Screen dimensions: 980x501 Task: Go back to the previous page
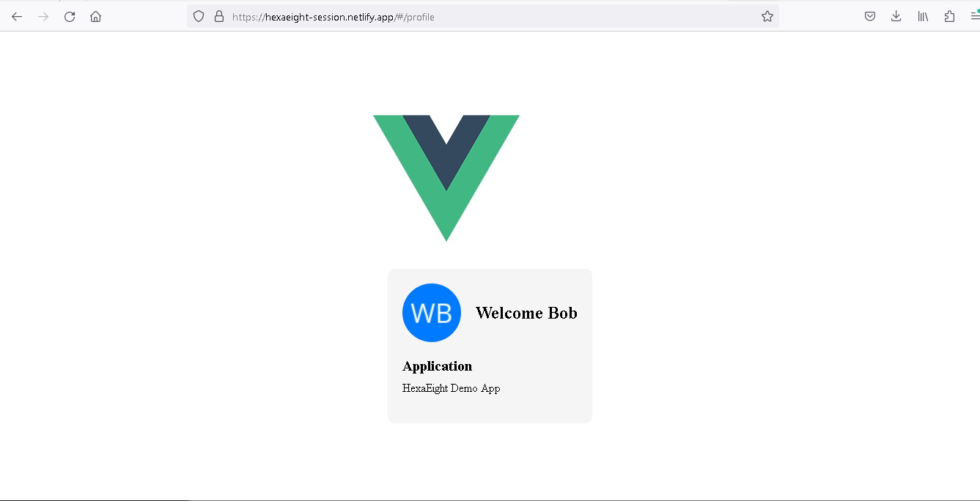17,17
